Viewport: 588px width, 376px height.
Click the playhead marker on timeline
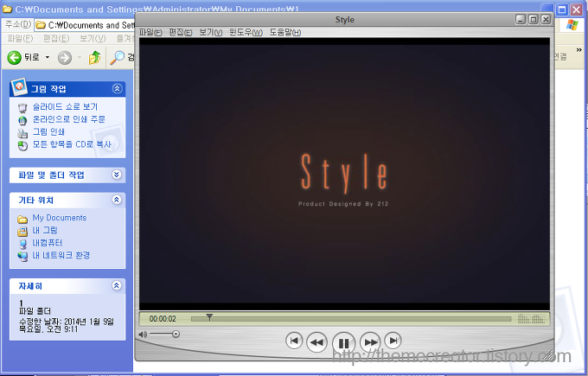coord(209,317)
